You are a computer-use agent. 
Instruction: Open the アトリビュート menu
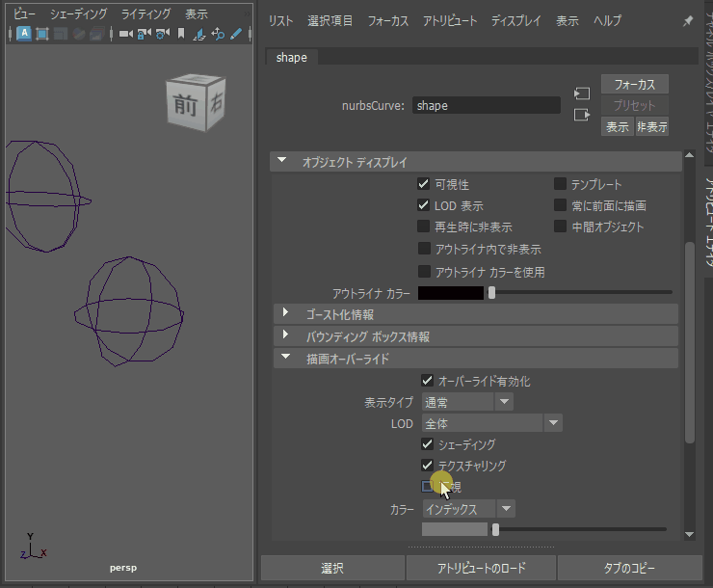click(x=449, y=20)
